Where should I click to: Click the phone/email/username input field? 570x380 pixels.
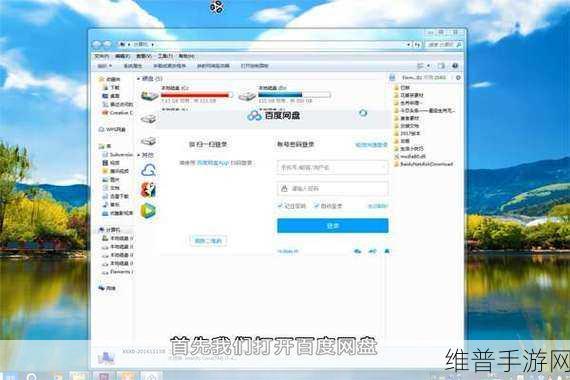332,167
